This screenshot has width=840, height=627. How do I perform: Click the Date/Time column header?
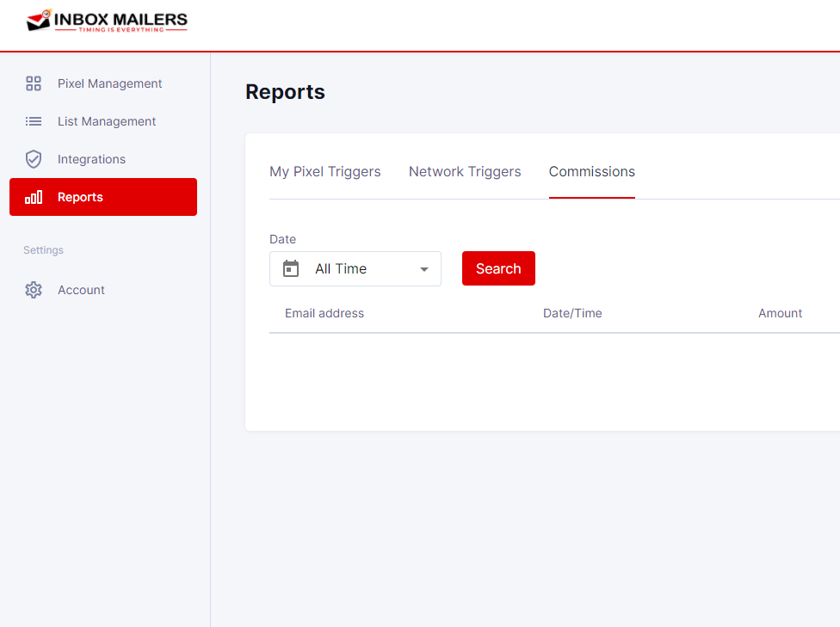[x=572, y=313]
